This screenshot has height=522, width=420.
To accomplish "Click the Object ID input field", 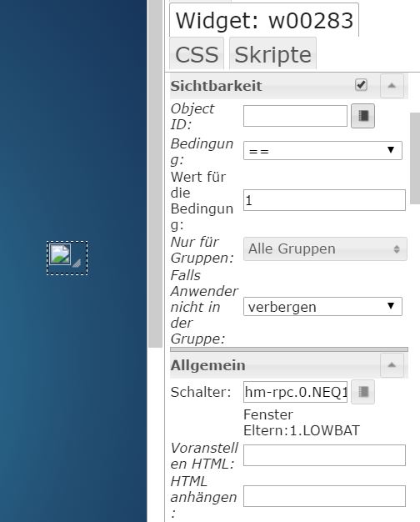I will 295,116.
